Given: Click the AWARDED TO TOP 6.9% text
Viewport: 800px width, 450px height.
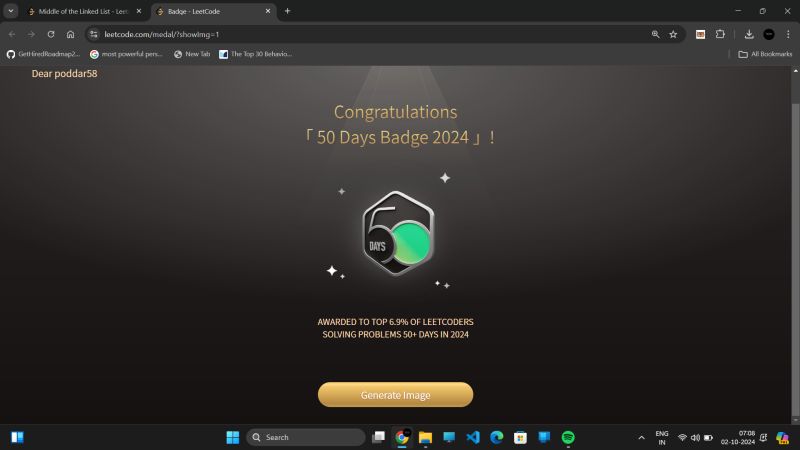Looking at the screenshot, I should click(395, 322).
